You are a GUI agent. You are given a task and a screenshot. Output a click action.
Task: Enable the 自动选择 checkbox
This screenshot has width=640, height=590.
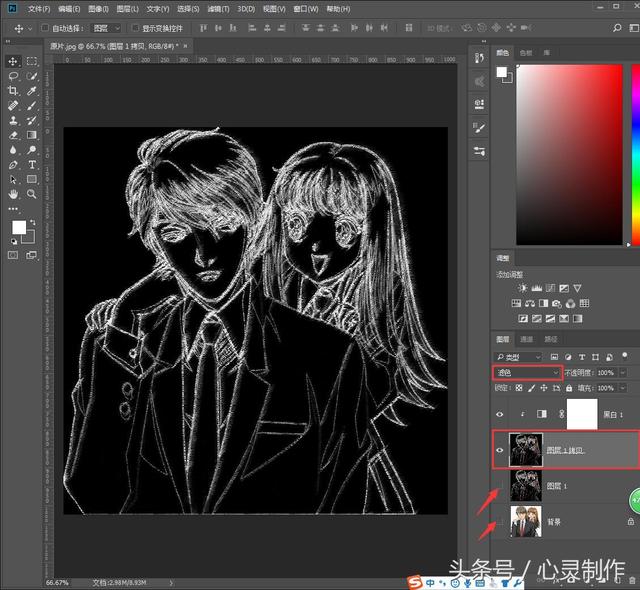point(45,28)
